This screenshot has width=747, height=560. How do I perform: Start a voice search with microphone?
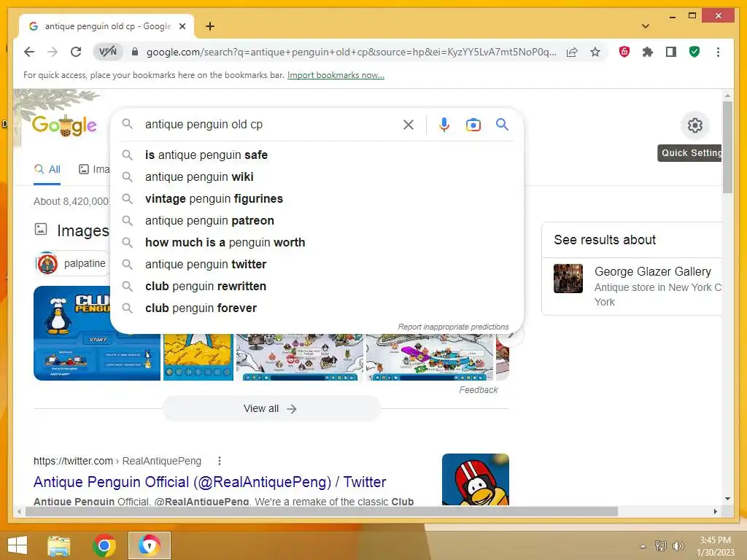(x=444, y=125)
